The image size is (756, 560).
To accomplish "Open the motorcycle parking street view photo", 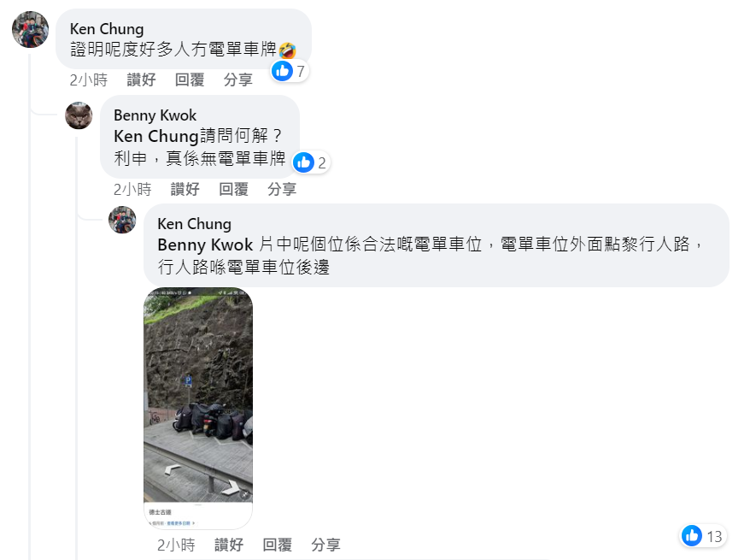I will 198,408.
